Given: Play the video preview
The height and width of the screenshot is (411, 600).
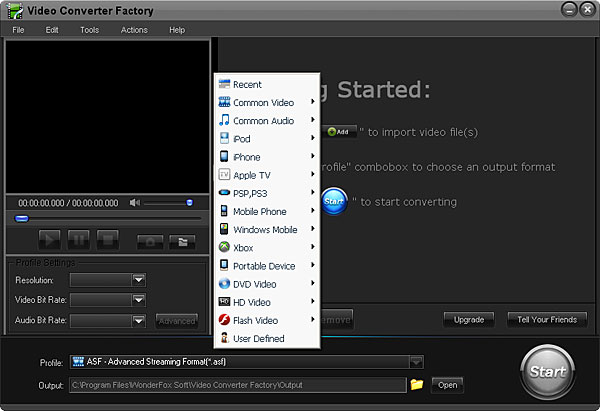Looking at the screenshot, I should [x=49, y=240].
